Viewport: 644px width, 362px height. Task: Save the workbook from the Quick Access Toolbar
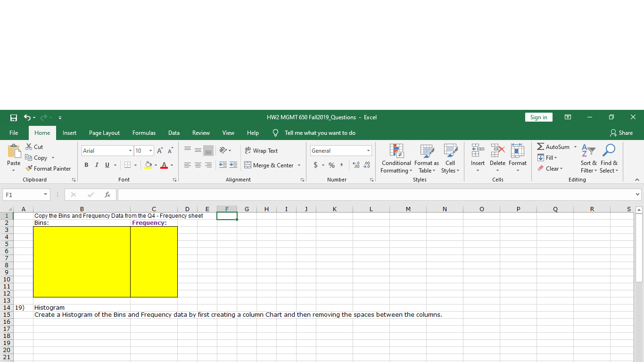(14, 117)
